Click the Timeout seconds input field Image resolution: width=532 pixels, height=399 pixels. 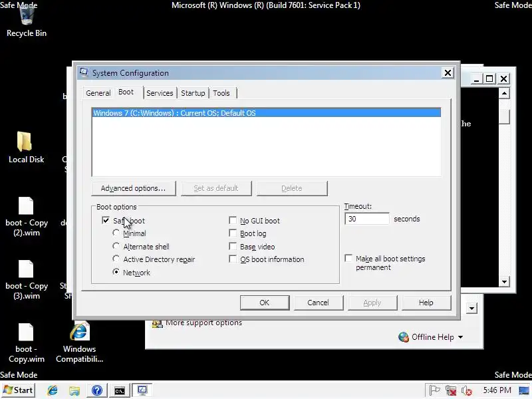pos(367,219)
